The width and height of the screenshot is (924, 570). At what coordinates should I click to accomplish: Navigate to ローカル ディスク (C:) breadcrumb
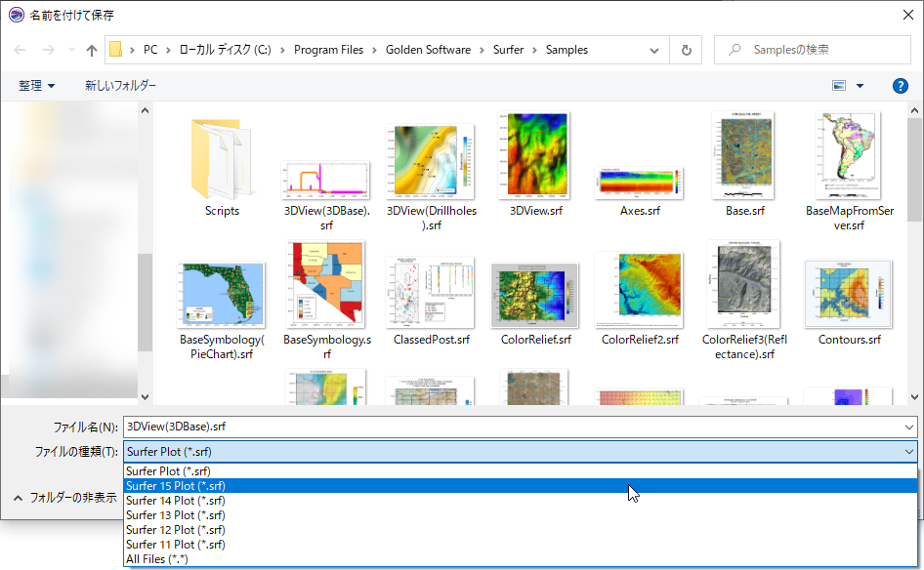(225, 50)
